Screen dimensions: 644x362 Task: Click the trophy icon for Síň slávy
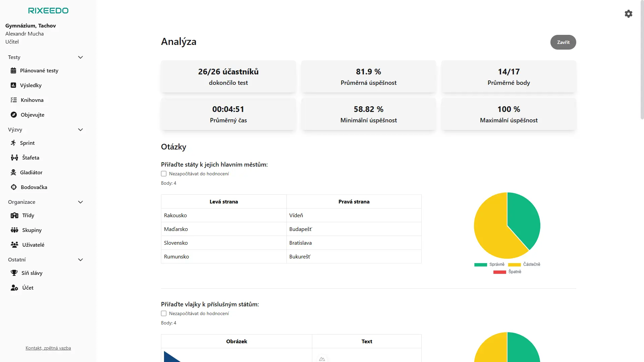14,273
